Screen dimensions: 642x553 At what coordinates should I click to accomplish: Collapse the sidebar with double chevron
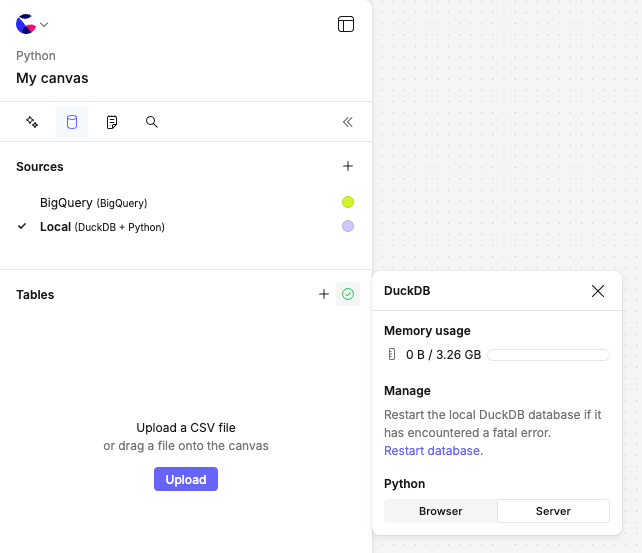coord(348,122)
